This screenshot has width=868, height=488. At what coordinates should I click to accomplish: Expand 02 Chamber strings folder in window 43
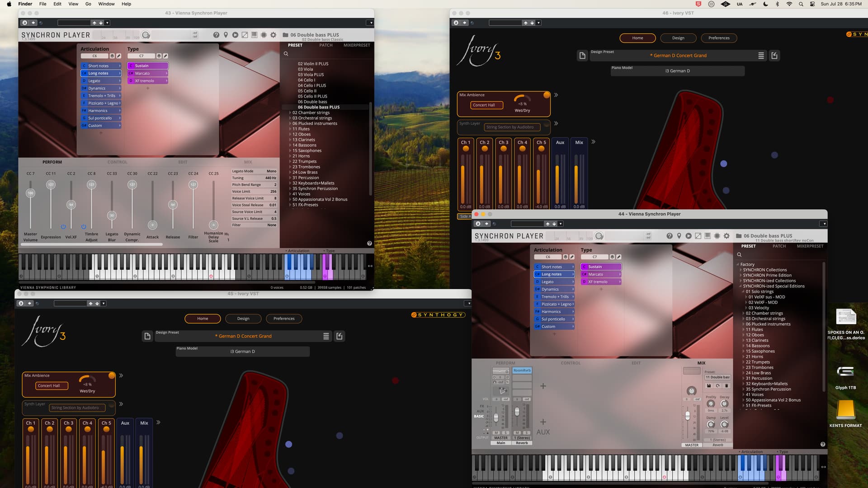click(290, 113)
